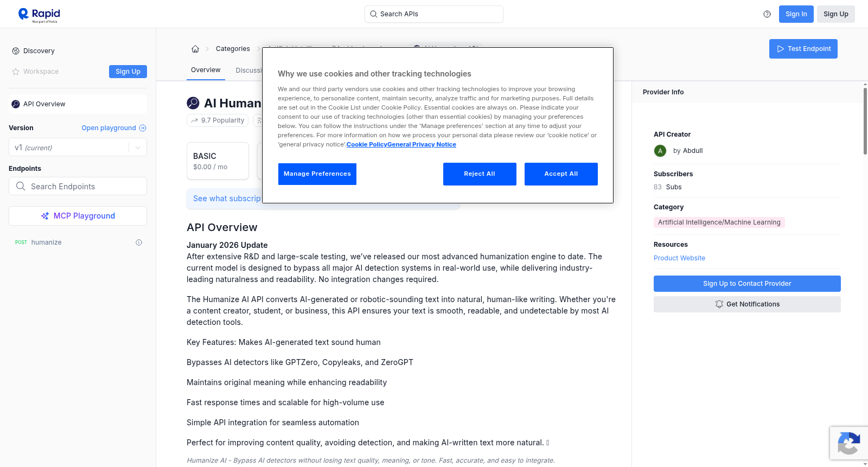
Task: Click the Artificial Intelligence/Machine Learning category tag
Action: [x=719, y=222]
